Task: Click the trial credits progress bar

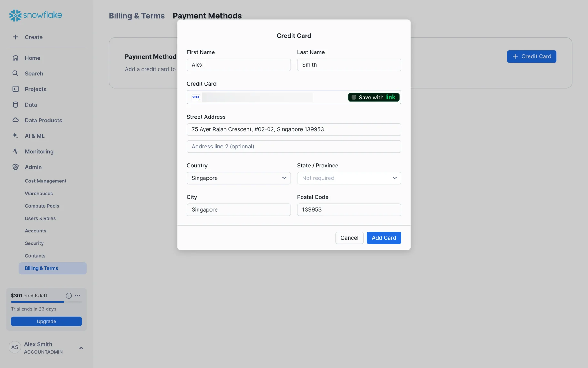Action: (x=46, y=302)
